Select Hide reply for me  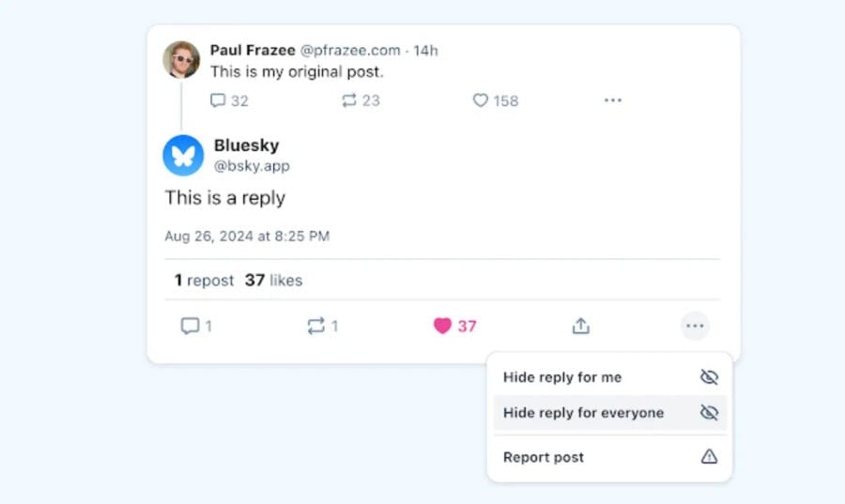[610, 377]
